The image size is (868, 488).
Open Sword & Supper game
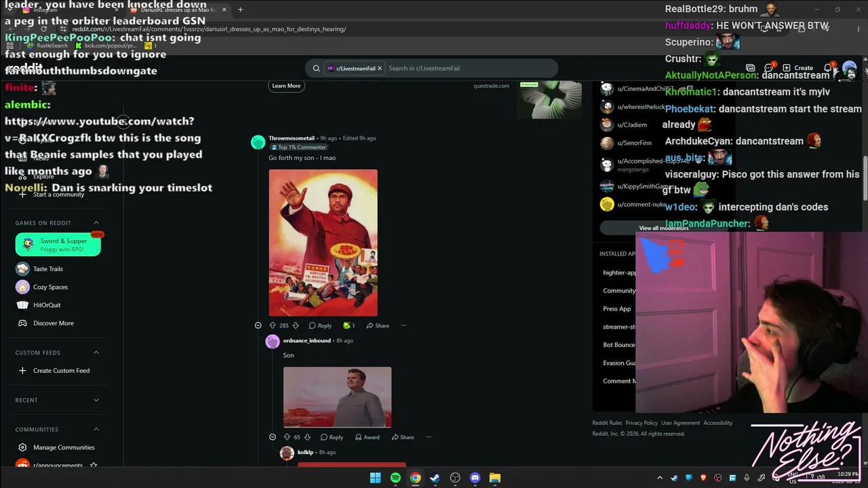tap(58, 245)
